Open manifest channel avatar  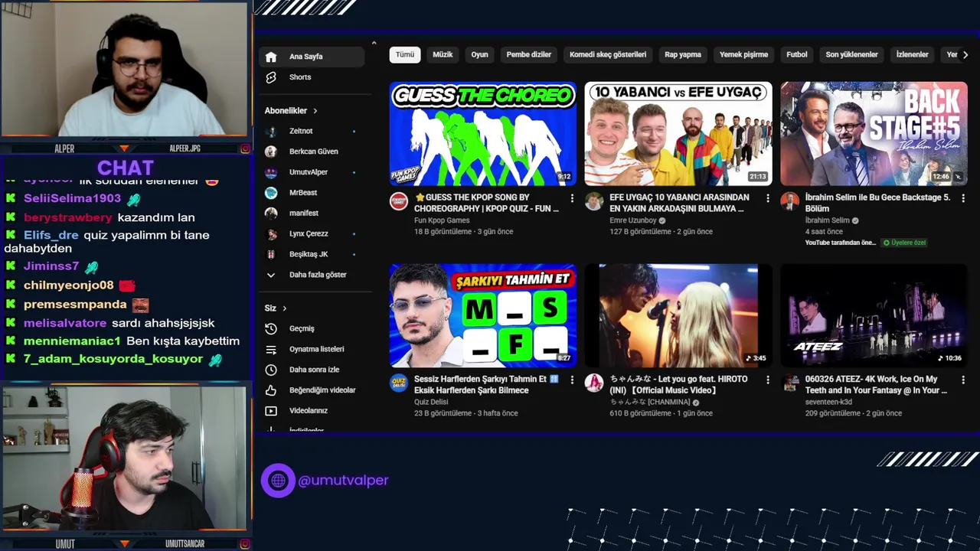(x=271, y=214)
